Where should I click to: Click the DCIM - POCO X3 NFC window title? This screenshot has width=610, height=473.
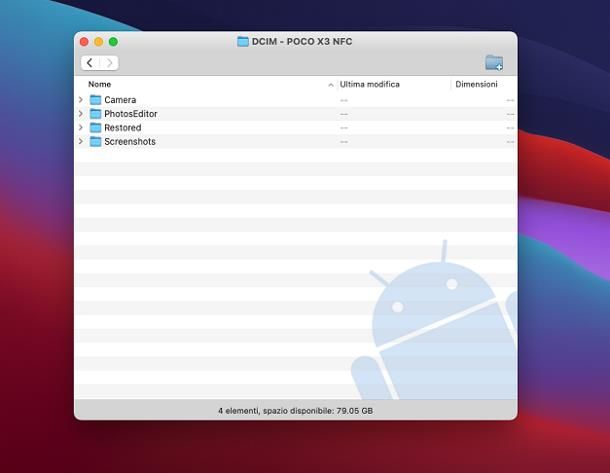tap(302, 41)
